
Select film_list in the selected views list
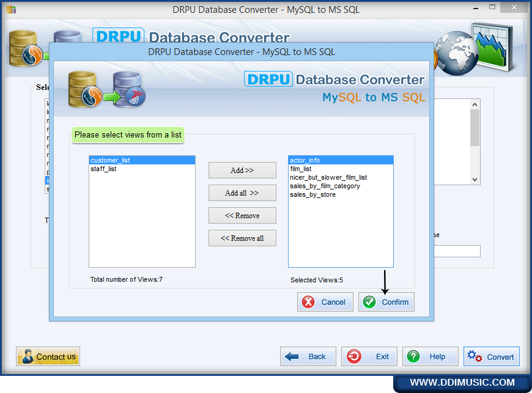pos(341,169)
